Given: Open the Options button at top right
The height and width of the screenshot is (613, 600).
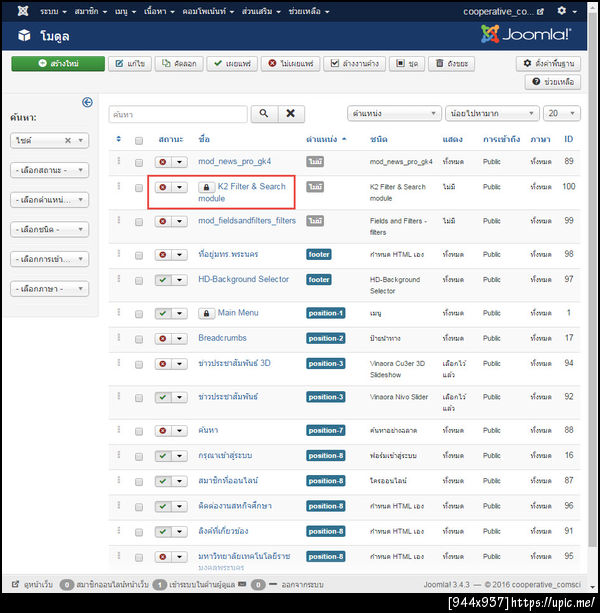Looking at the screenshot, I should coord(548,63).
